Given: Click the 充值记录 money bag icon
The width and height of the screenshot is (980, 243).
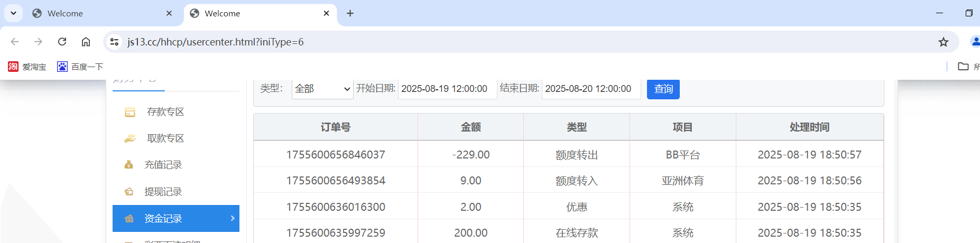Looking at the screenshot, I should pyautogui.click(x=128, y=165).
